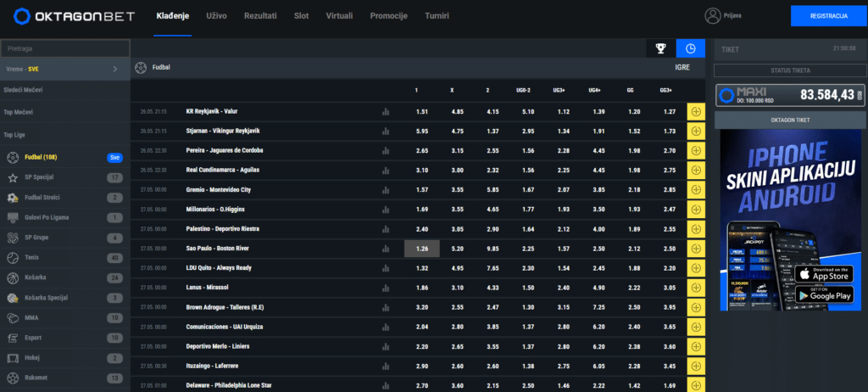
Task: Click the App Store download badge
Action: (x=824, y=273)
